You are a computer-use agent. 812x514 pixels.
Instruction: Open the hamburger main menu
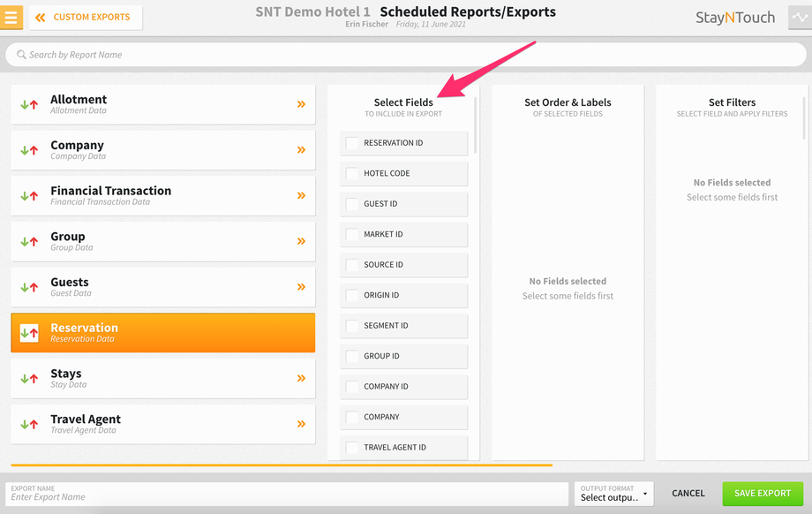[x=11, y=17]
